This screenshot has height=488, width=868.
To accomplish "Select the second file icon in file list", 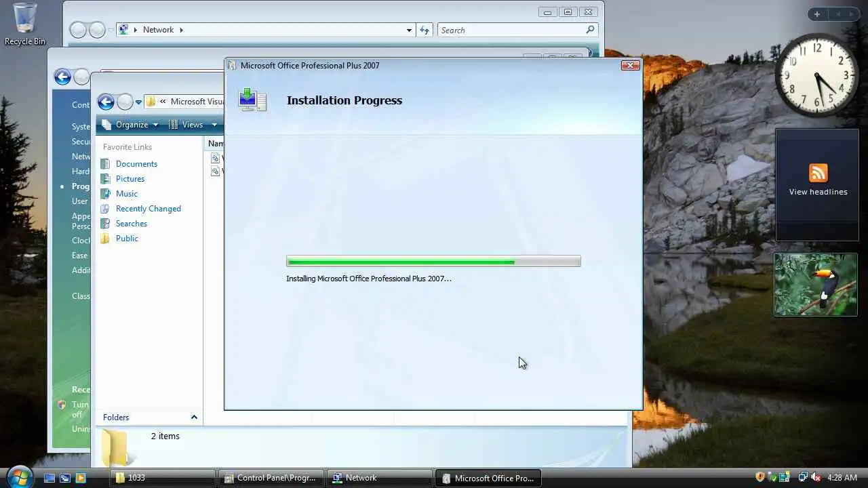I will 216,171.
